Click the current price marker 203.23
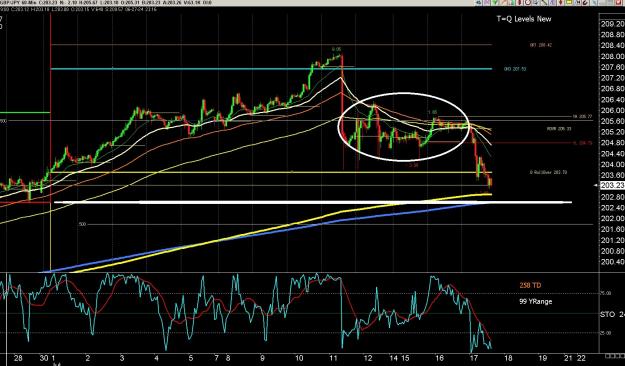The height and width of the screenshot is (366, 625). 612,185
